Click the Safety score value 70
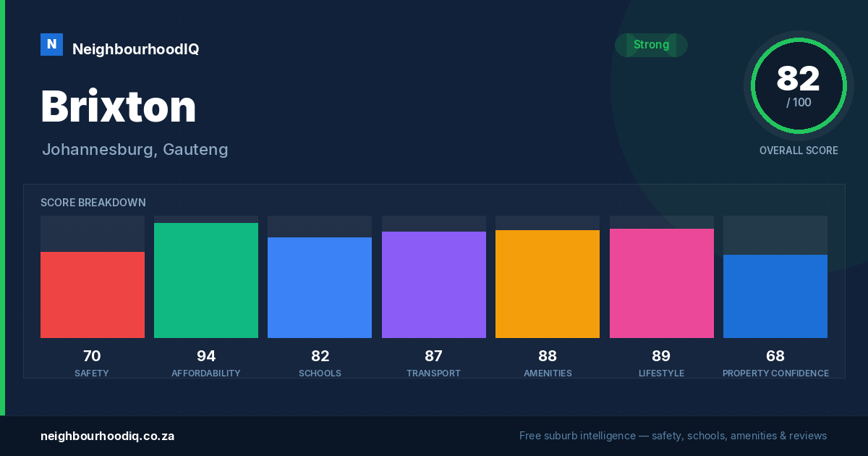Screen dimensions: 868x456 tap(92, 356)
